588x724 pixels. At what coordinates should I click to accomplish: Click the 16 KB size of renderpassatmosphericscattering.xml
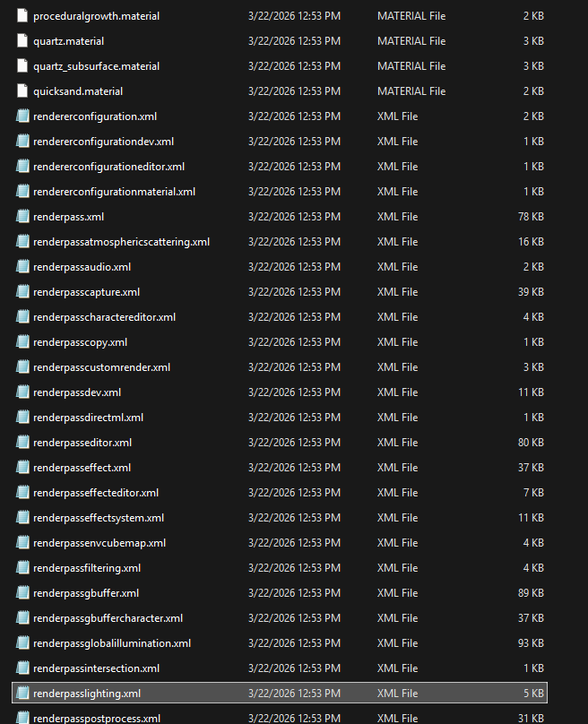coord(531,242)
